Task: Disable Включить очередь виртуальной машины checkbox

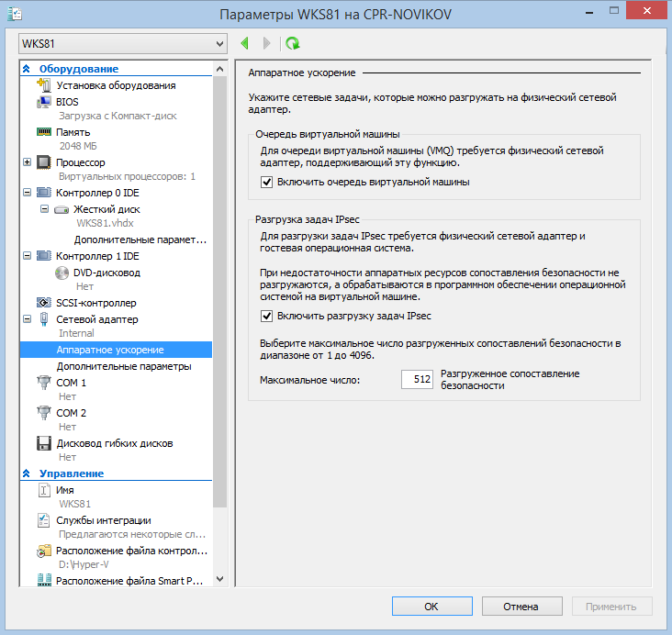Action: coord(267,182)
